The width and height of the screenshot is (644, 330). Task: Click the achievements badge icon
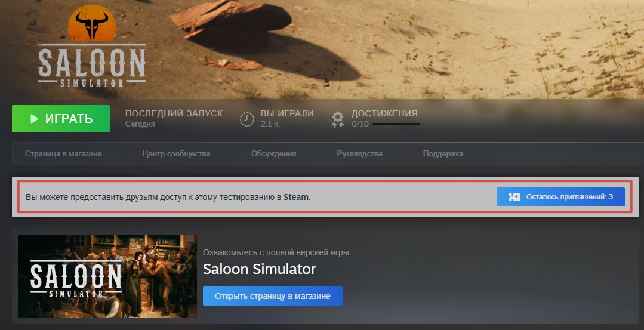pyautogui.click(x=338, y=119)
